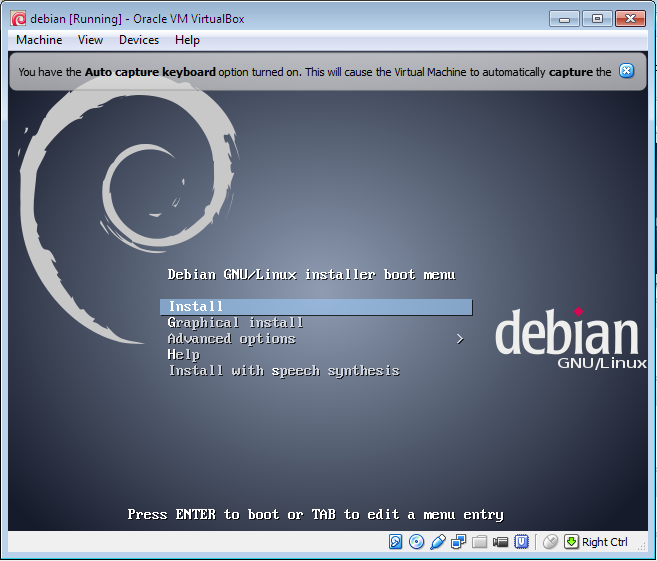The width and height of the screenshot is (657, 561).
Task: Click the Auto capture keyboard message text
Action: [315, 72]
